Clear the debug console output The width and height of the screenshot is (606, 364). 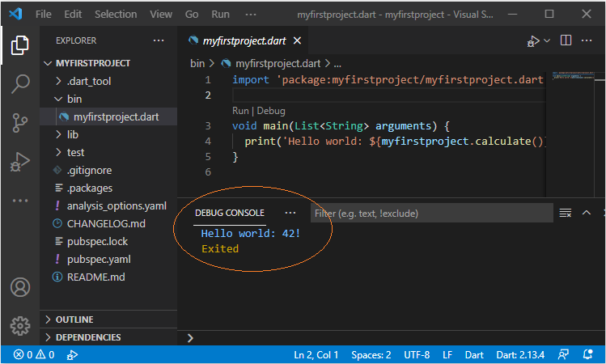(x=565, y=213)
